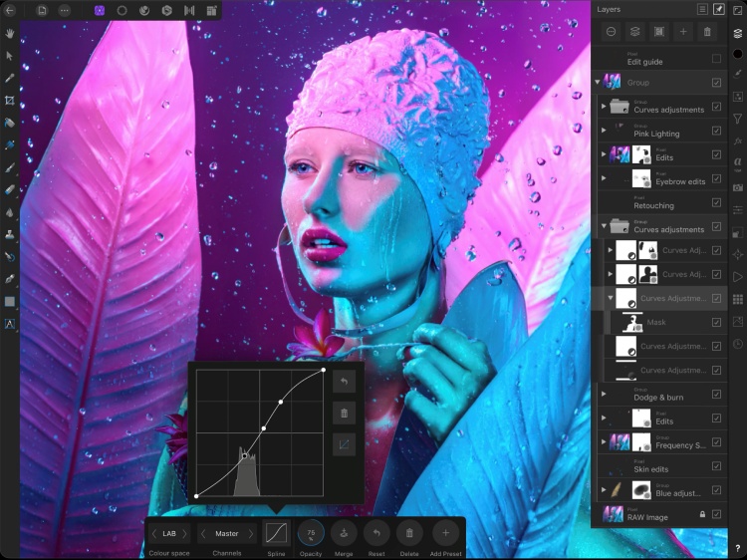Hide the Eyebrow edits layer
This screenshot has width=747, height=560.
(716, 178)
